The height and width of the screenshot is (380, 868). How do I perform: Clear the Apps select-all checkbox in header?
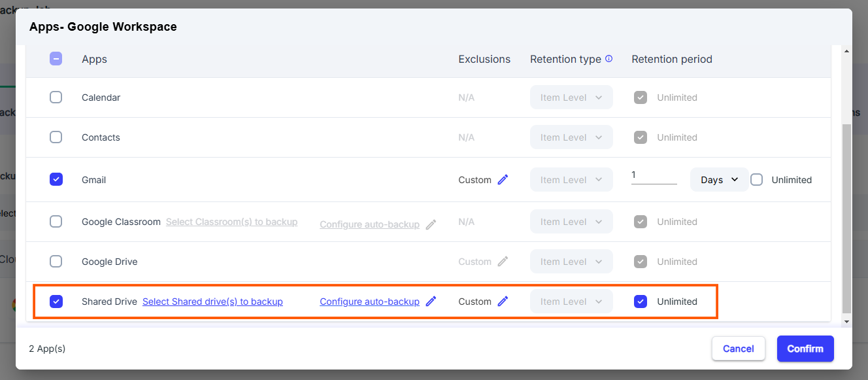56,58
